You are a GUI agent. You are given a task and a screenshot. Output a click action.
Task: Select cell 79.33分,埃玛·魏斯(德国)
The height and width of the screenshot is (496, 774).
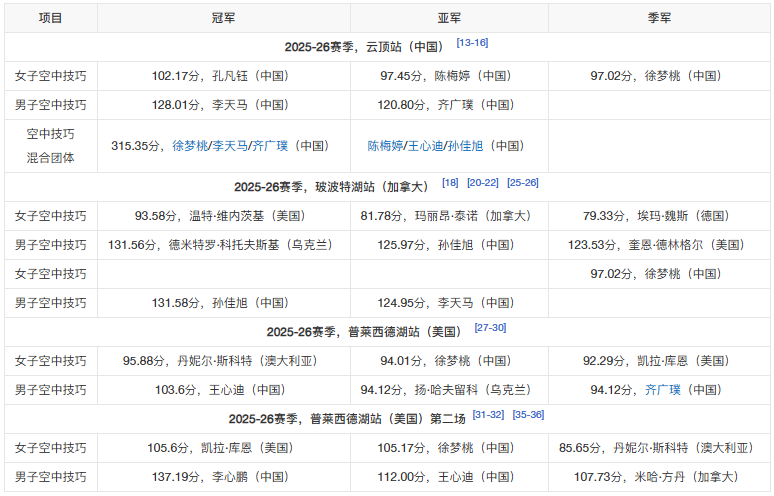click(x=659, y=216)
